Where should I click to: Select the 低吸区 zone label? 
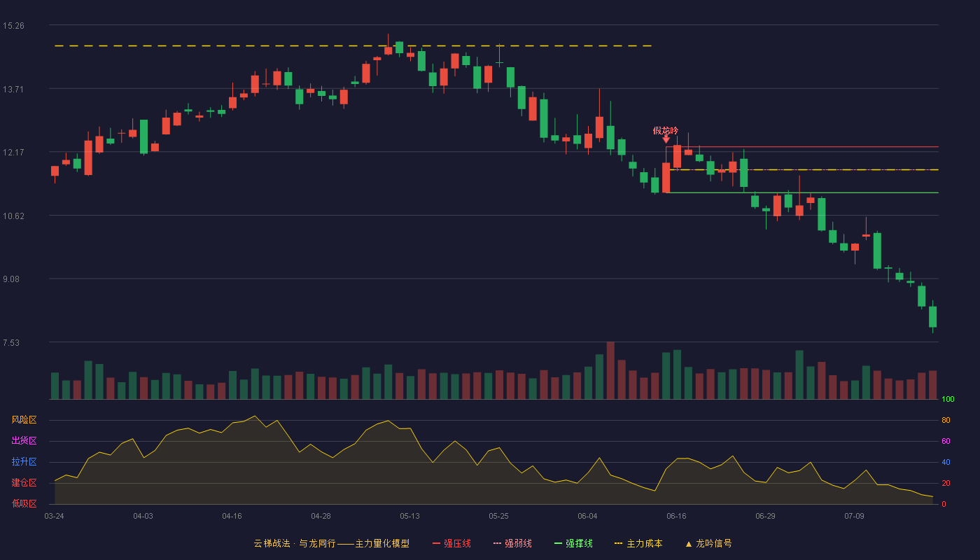point(24,503)
